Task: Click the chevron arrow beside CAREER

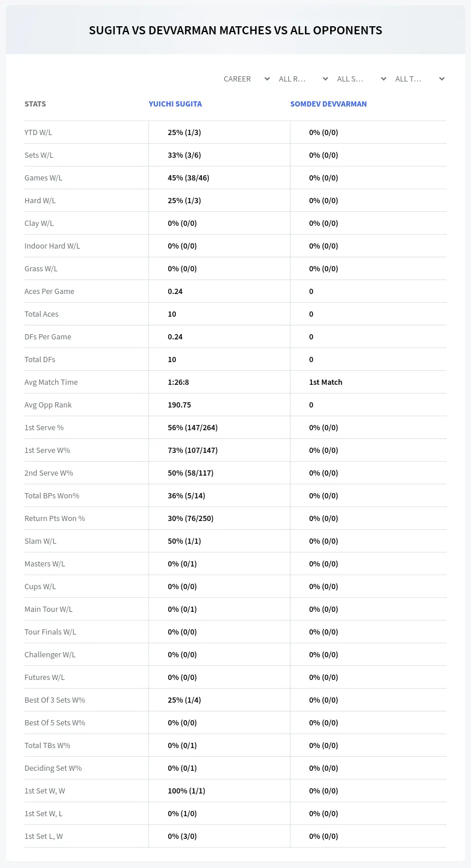Action: tap(267, 79)
